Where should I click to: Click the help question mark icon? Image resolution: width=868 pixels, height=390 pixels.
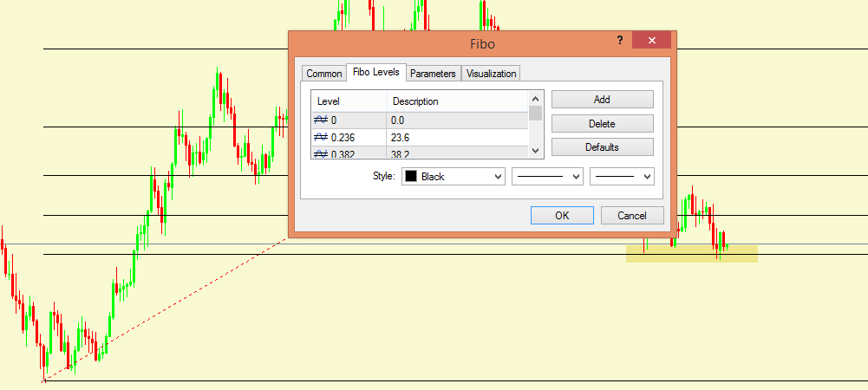620,41
